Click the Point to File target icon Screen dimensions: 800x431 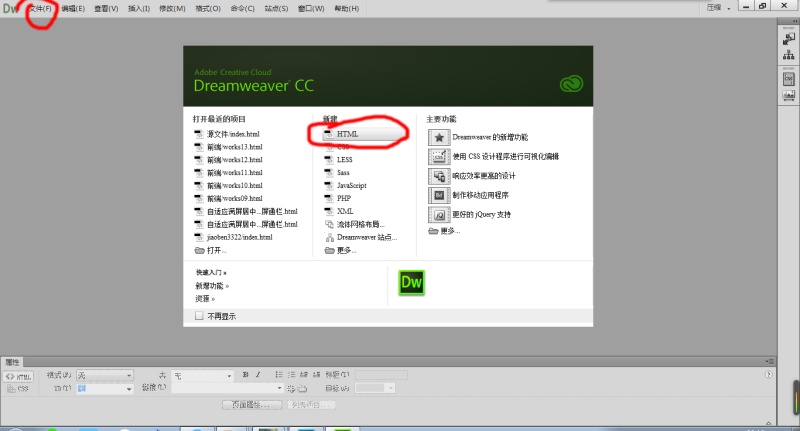[291, 389]
